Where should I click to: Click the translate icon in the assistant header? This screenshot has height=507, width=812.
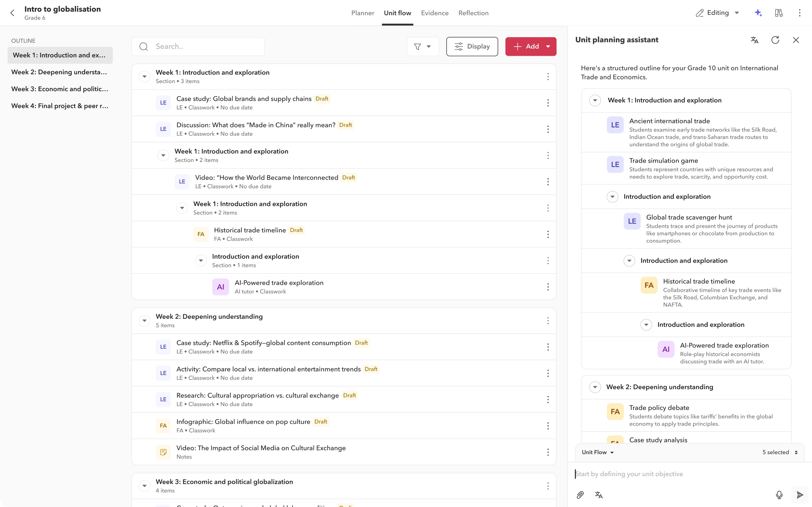[x=754, y=40]
